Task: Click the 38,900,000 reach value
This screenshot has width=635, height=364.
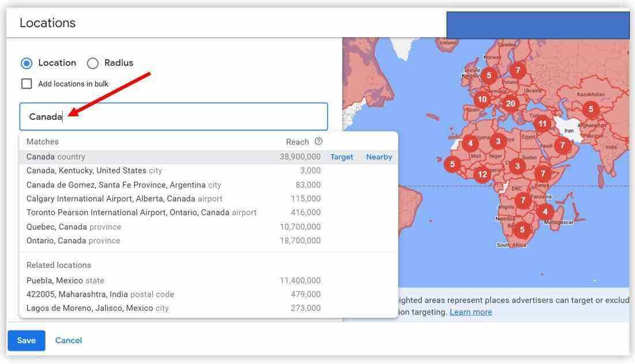Action: [300, 157]
